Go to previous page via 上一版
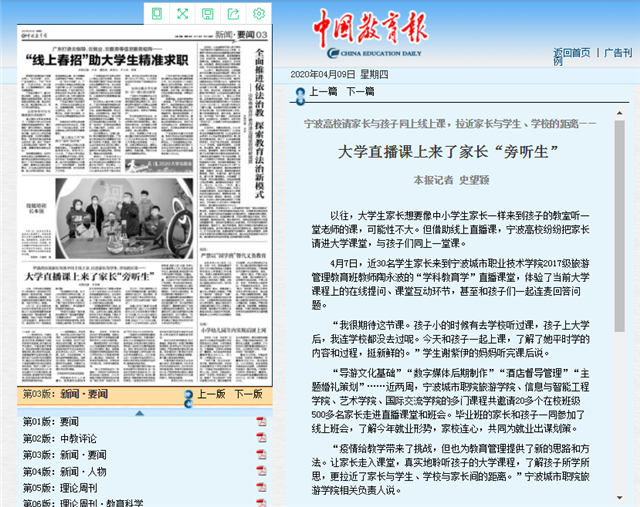Viewport: 640px width, 507px height. point(212,394)
